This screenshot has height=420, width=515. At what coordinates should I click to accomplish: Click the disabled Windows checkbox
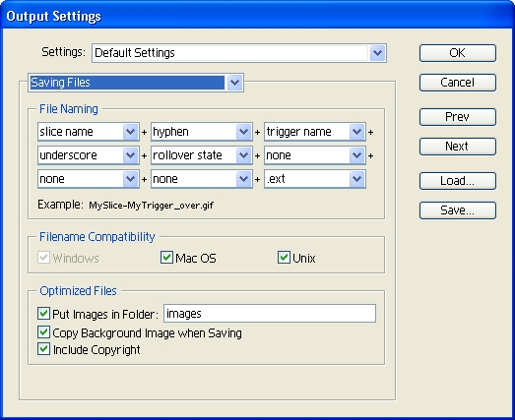(43, 258)
